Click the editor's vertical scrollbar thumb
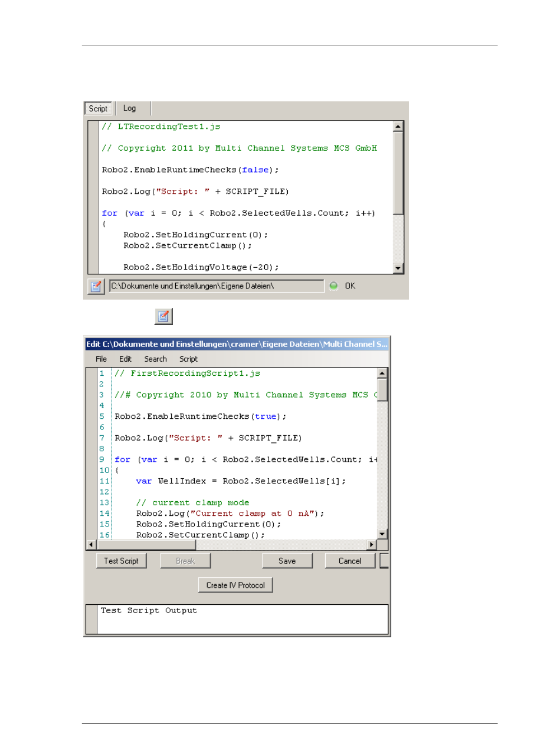The height and width of the screenshot is (756, 534). point(382,390)
